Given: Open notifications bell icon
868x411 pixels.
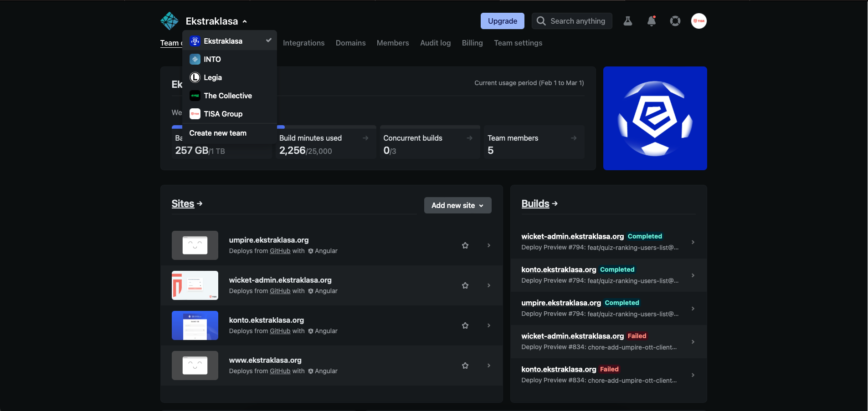Looking at the screenshot, I should 652,21.
